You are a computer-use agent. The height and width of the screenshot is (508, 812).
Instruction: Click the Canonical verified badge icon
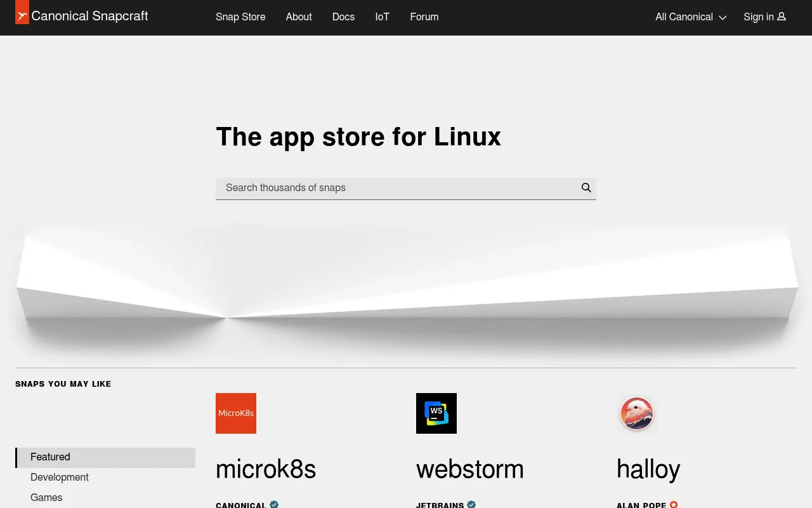point(274,505)
